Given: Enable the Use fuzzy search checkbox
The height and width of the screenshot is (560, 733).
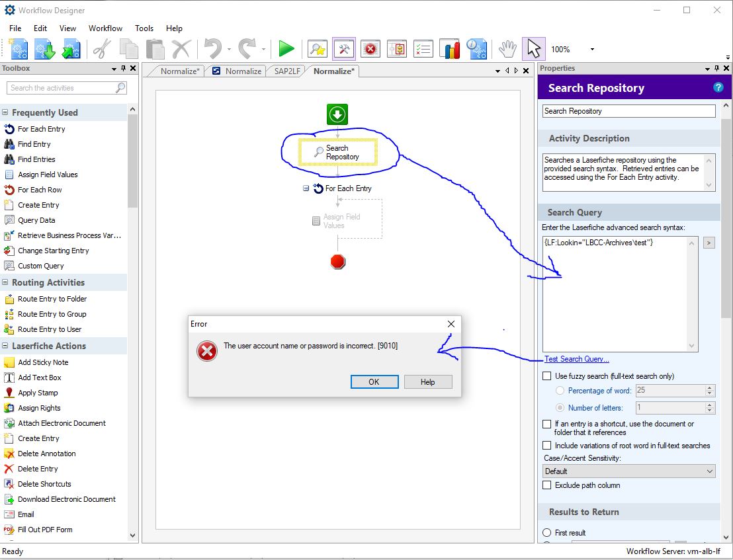Looking at the screenshot, I should tap(546, 376).
